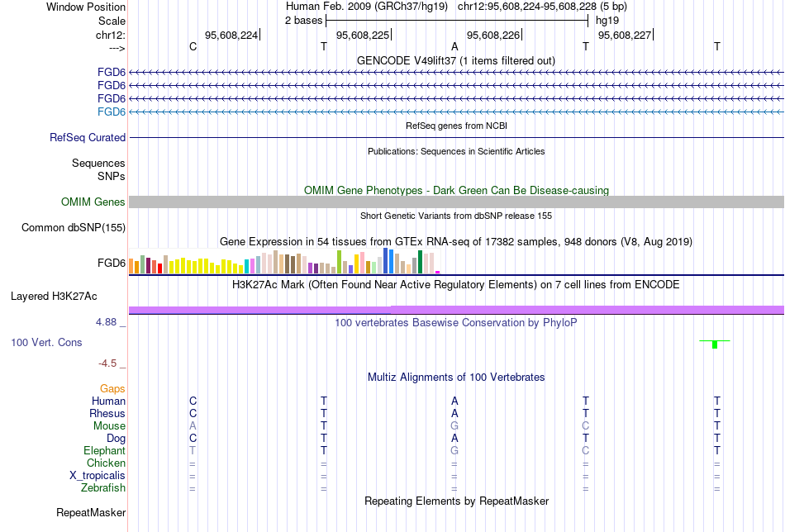Image resolution: width=785 pixels, height=532 pixels.
Task: Open the Common dbSNP(155) track label
Action: click(73, 227)
